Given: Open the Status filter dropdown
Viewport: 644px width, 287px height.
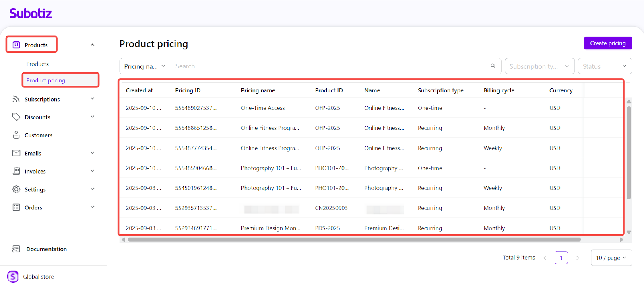Looking at the screenshot, I should [605, 66].
